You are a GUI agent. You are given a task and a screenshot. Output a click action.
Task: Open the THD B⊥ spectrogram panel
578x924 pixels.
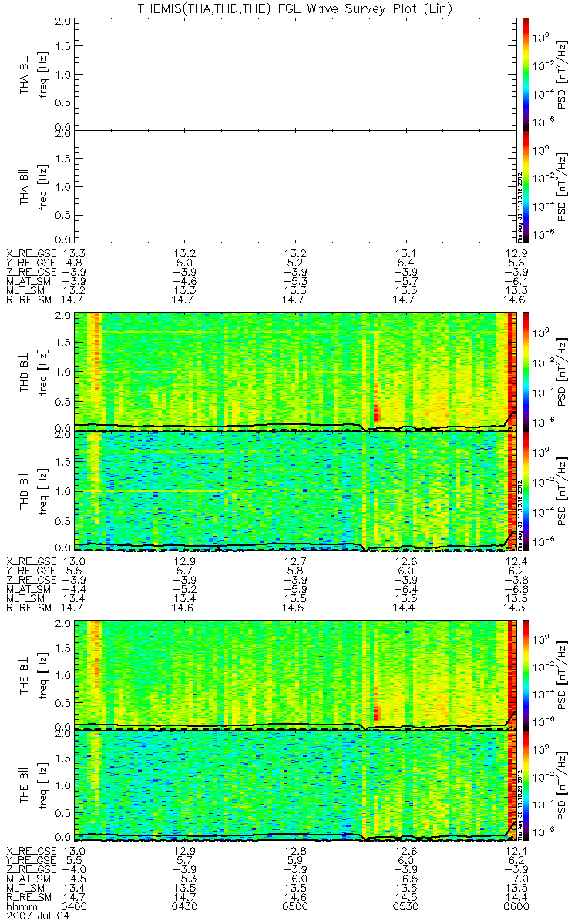point(296,371)
